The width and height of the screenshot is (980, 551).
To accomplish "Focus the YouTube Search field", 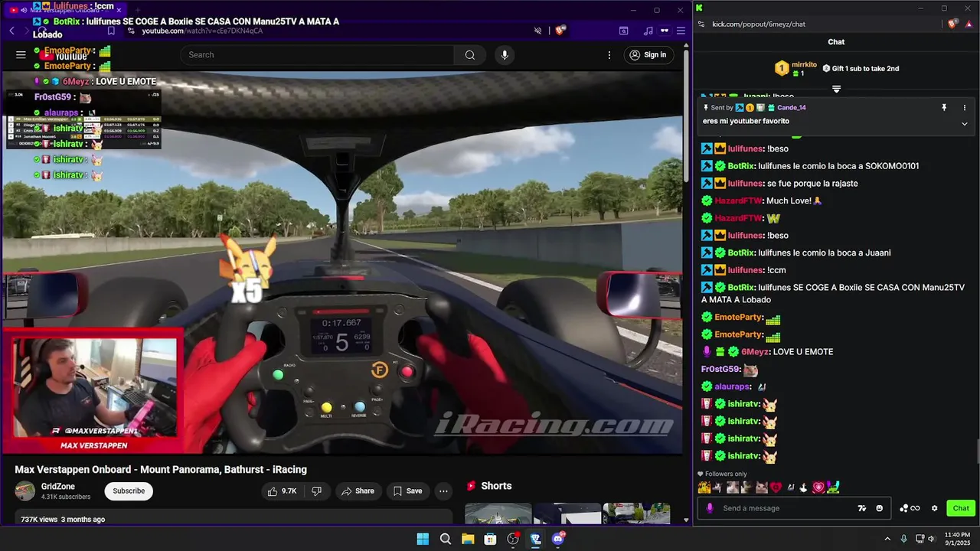I will (317, 55).
